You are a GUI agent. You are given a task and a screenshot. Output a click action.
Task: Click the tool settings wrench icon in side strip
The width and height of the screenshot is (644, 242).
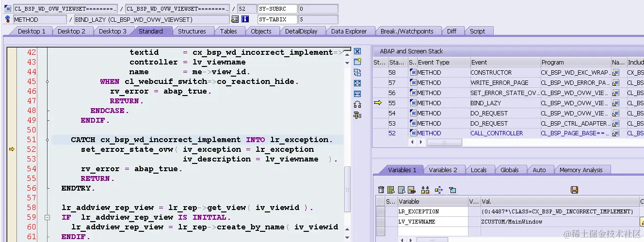click(357, 115)
